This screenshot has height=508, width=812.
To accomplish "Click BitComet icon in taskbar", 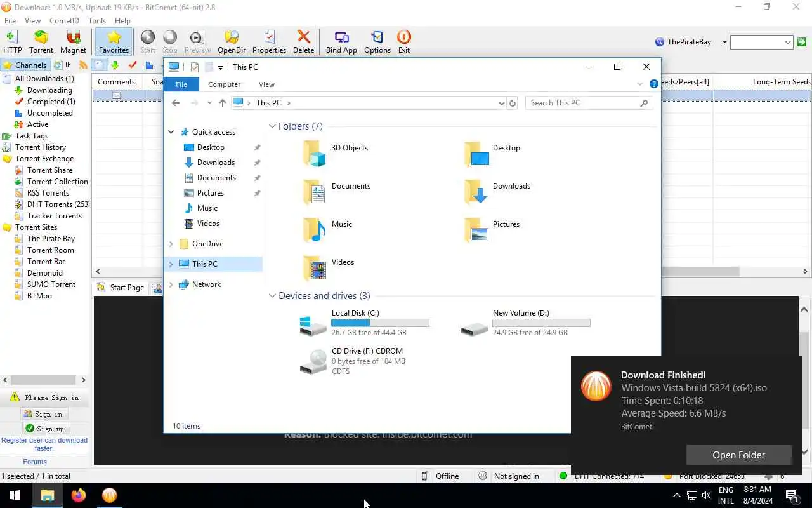I will [110, 495].
